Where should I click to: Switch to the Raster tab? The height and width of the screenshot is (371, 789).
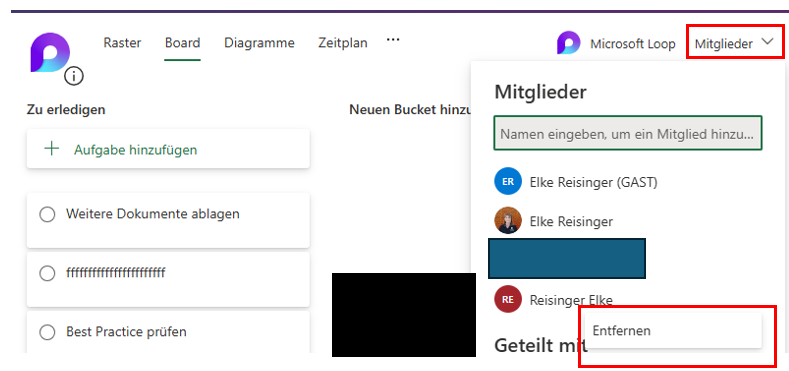tap(122, 43)
